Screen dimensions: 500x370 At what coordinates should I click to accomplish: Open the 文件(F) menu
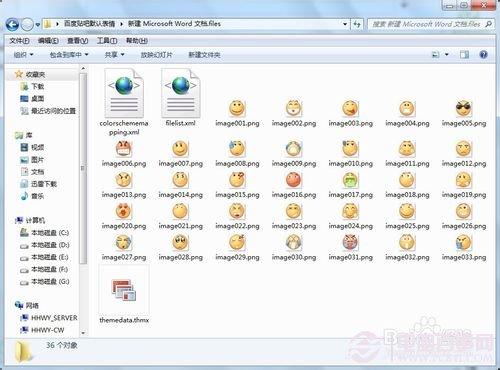coord(19,41)
